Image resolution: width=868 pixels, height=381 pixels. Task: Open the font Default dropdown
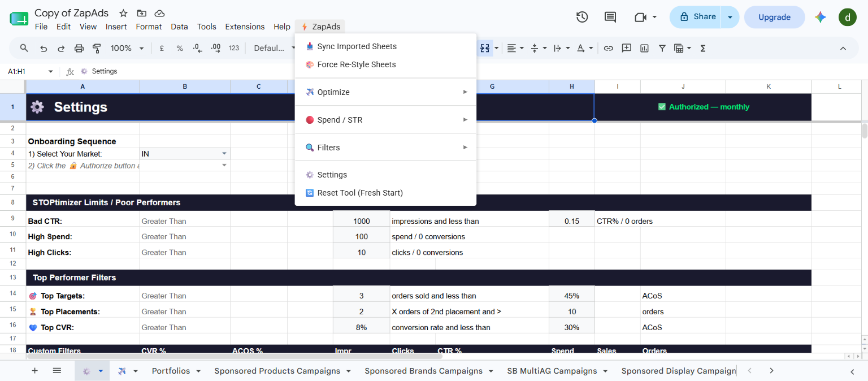[x=274, y=48]
